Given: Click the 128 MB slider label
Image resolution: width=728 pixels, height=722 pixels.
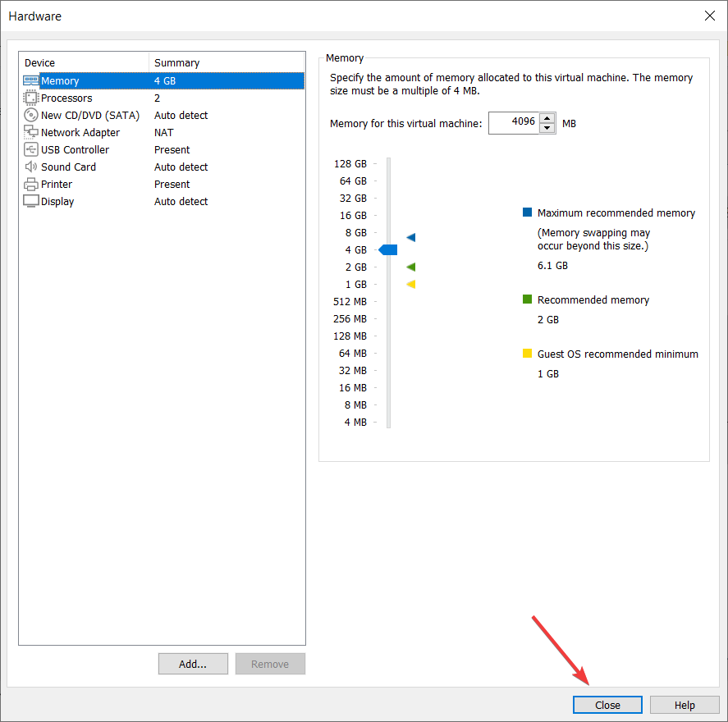Looking at the screenshot, I should click(350, 336).
